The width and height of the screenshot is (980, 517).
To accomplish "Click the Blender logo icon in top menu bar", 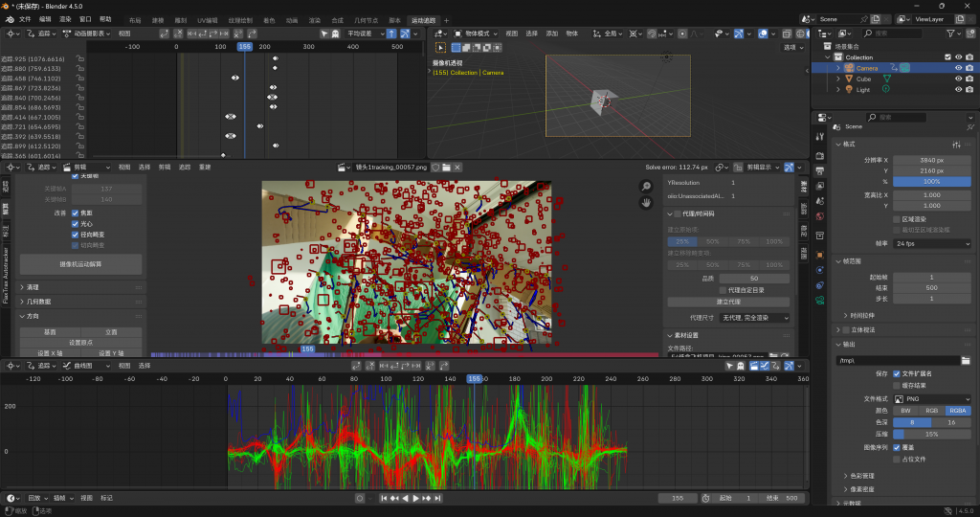I will [x=9, y=19].
